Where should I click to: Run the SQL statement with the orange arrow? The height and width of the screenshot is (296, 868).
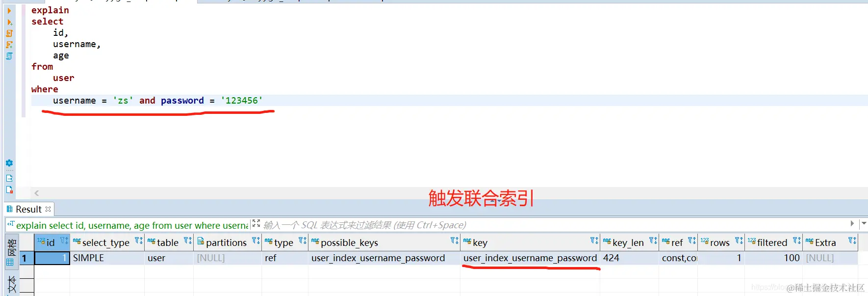click(x=9, y=11)
